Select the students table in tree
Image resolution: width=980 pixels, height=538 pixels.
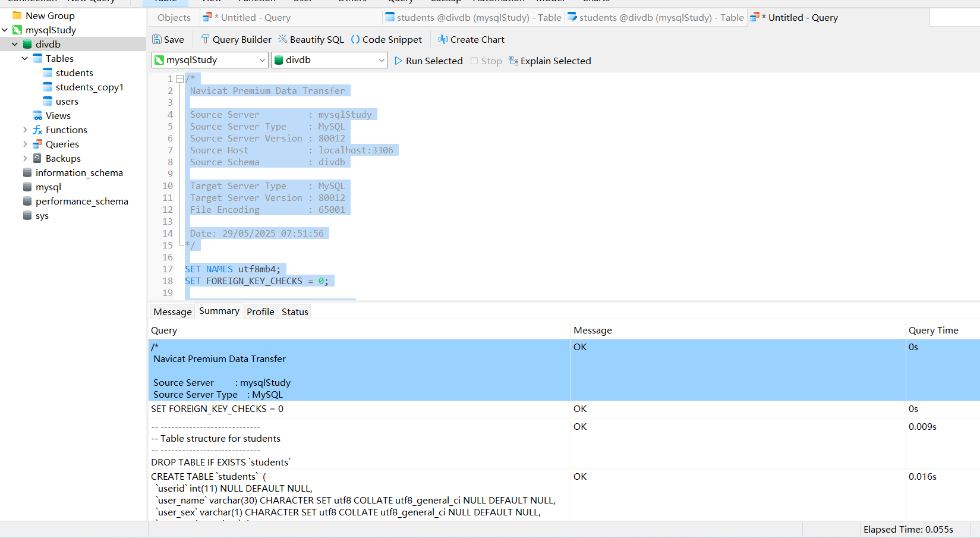tap(74, 73)
